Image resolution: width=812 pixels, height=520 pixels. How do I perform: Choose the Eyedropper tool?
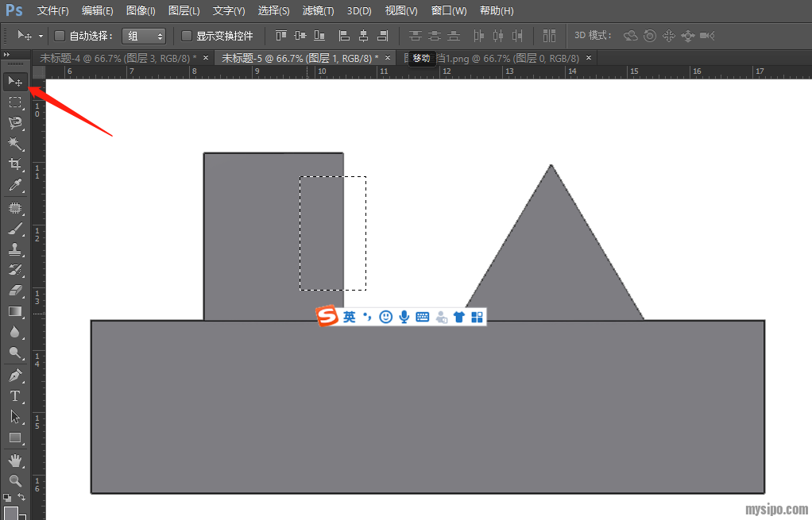pos(15,186)
